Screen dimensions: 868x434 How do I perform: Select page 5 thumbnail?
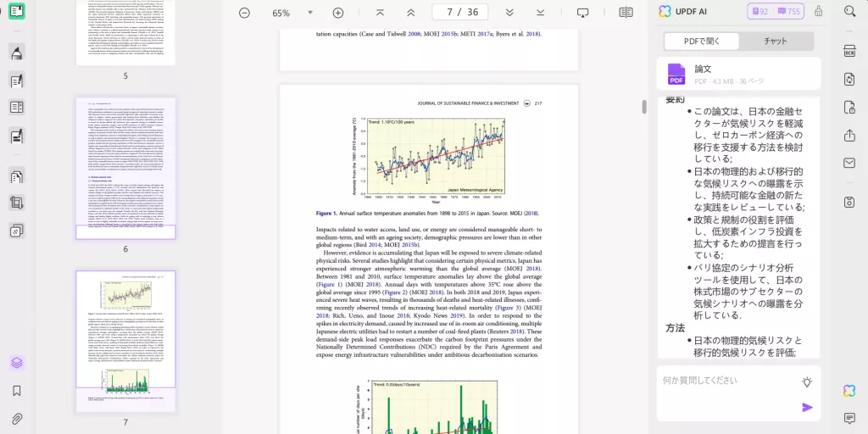click(x=125, y=33)
